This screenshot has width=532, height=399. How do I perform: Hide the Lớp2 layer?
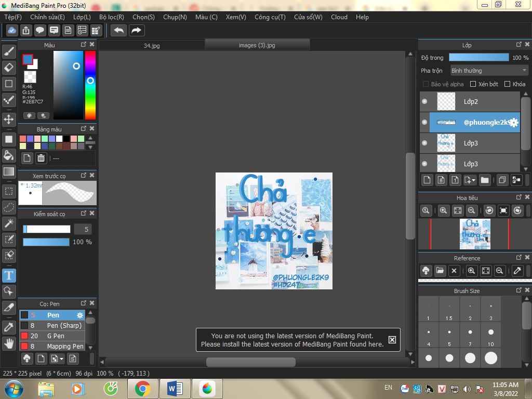(424, 101)
